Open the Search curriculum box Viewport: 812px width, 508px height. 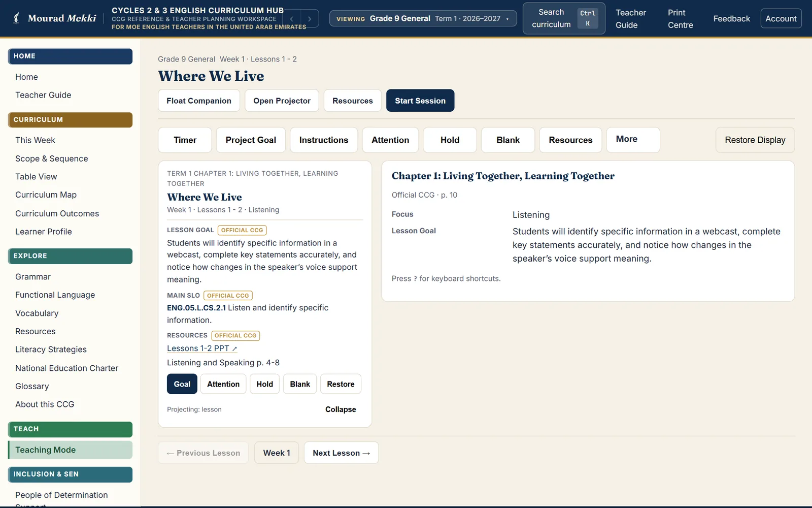tap(564, 18)
